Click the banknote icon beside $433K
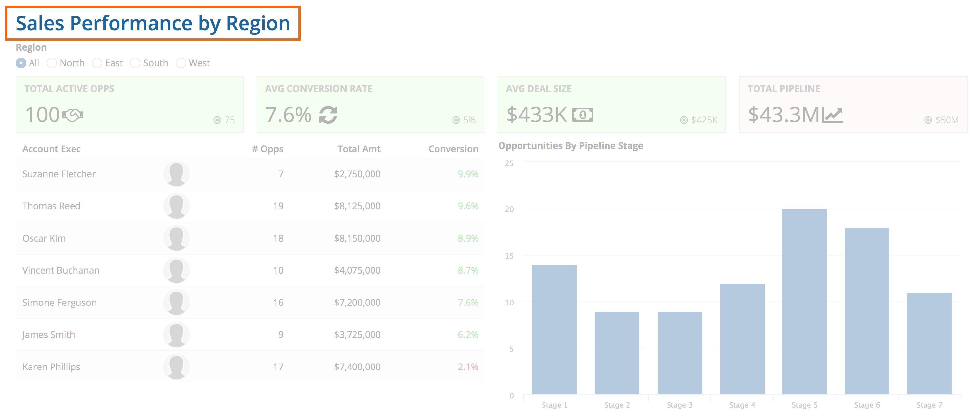980x420 pixels. [583, 115]
